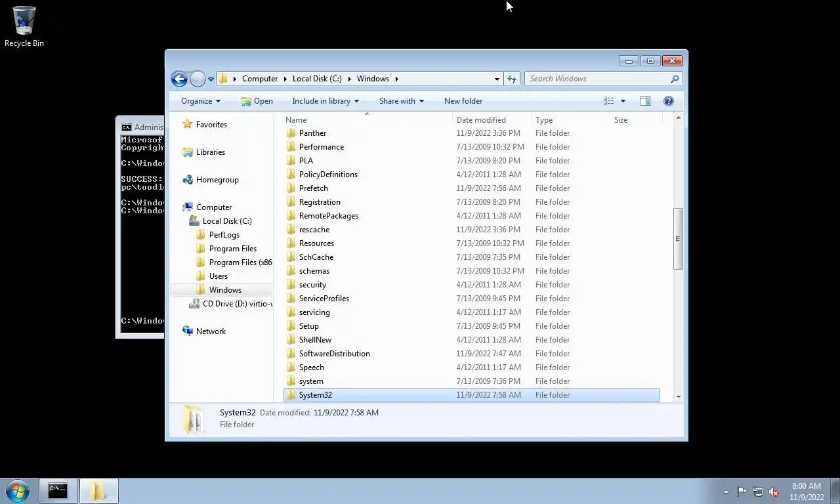Click the Open toolbar button
The image size is (840, 504).
point(257,101)
